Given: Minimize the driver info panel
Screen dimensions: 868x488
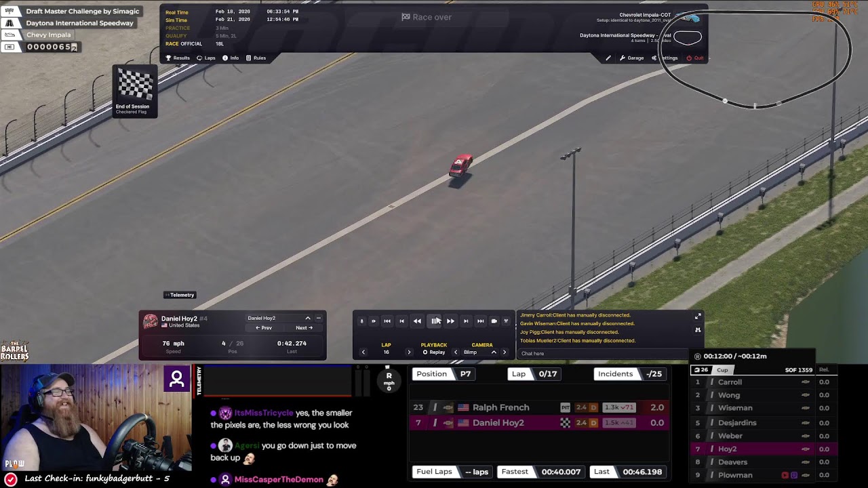Looking at the screenshot, I should click(318, 318).
